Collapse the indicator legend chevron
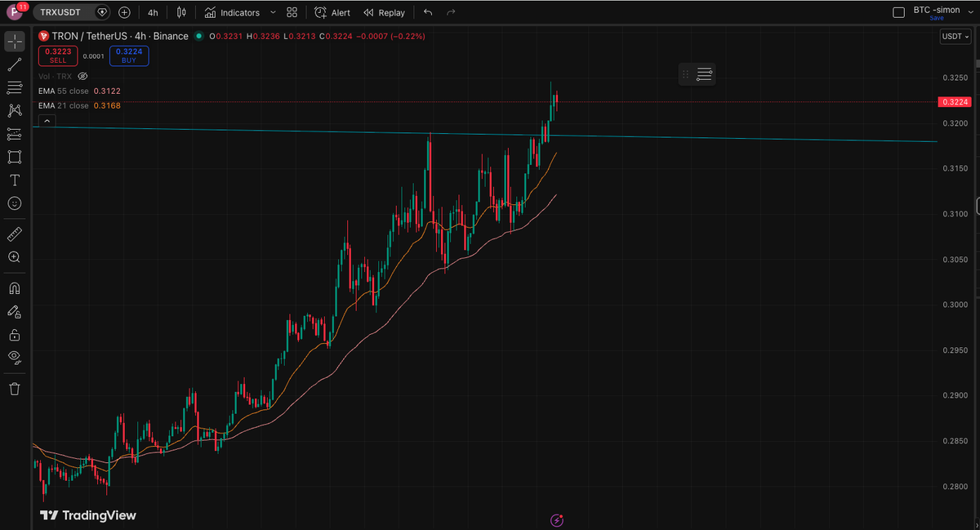 click(47, 120)
